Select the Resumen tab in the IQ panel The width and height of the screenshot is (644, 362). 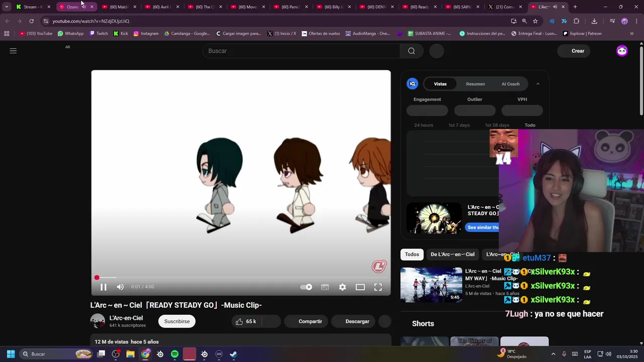click(x=475, y=84)
